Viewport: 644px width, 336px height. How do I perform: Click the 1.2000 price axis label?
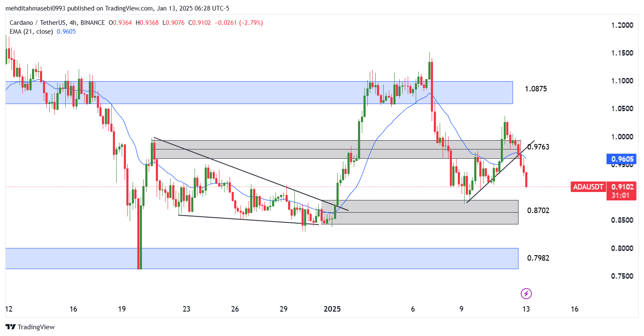point(622,25)
